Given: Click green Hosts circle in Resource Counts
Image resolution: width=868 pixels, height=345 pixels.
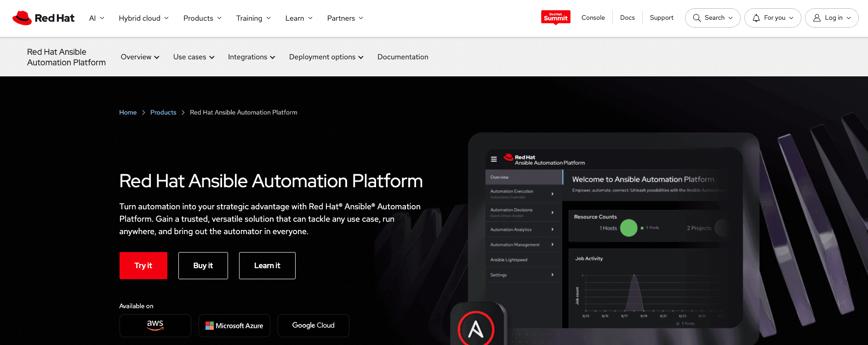Looking at the screenshot, I should click(x=628, y=228).
